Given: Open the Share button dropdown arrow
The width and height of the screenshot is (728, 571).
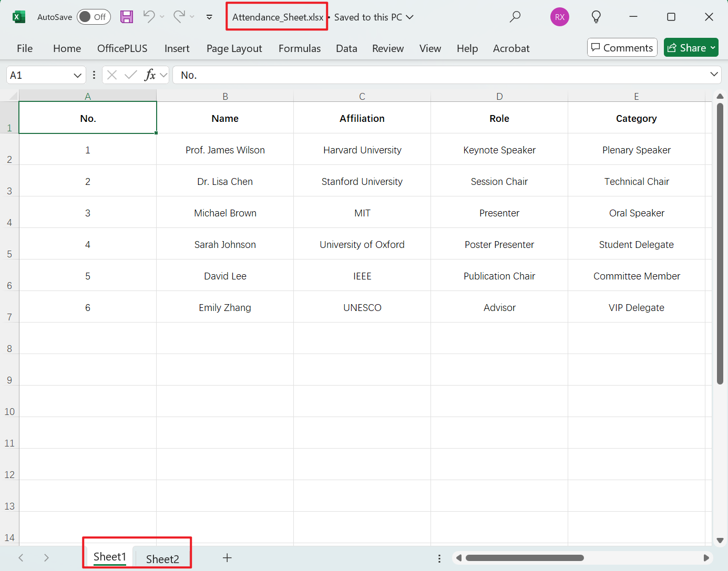Looking at the screenshot, I should (713, 48).
